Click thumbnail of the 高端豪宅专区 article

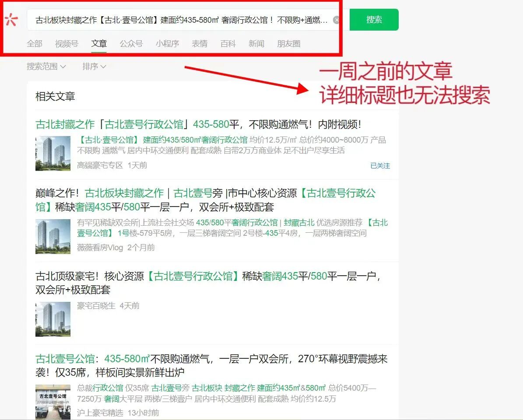tap(53, 153)
